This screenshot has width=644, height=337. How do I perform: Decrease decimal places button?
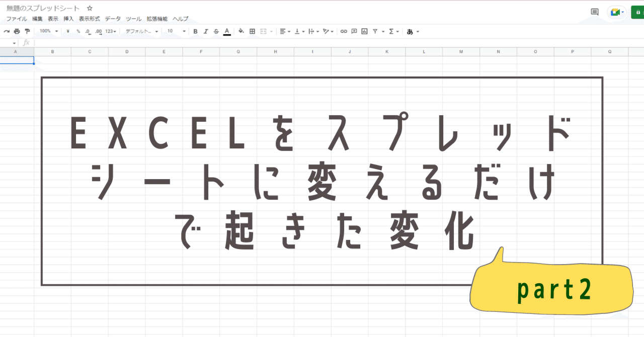[x=88, y=31]
